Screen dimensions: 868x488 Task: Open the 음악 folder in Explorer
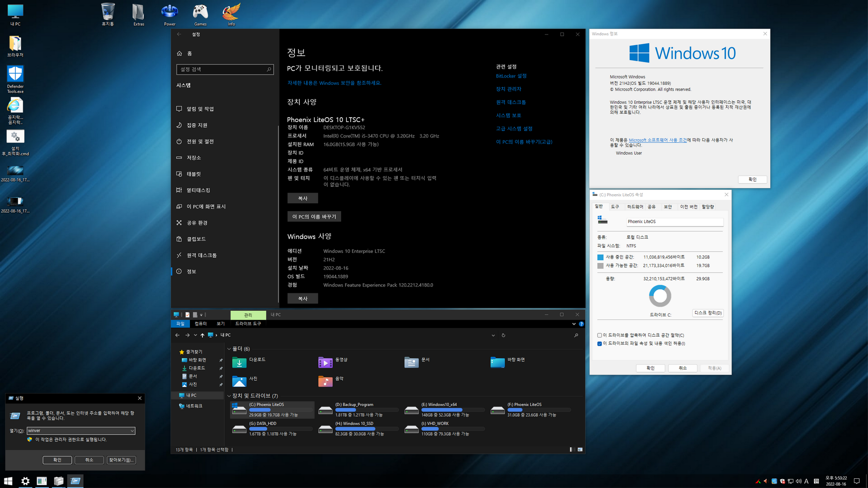pos(331,381)
